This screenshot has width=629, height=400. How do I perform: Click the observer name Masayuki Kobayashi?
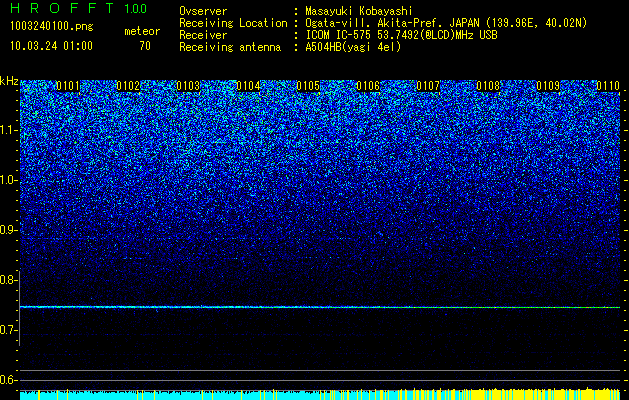click(358, 12)
